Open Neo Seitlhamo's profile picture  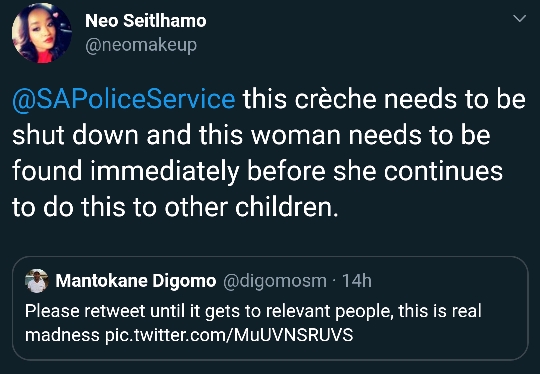click(x=42, y=33)
